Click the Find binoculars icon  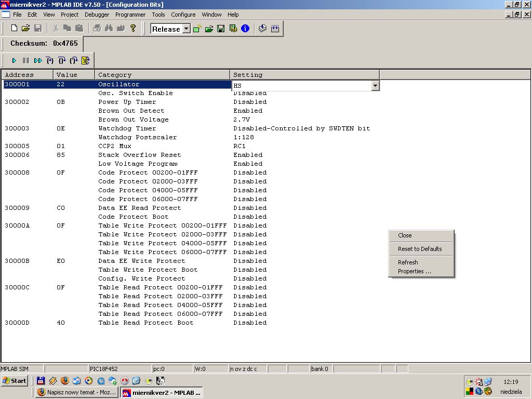click(x=109, y=28)
